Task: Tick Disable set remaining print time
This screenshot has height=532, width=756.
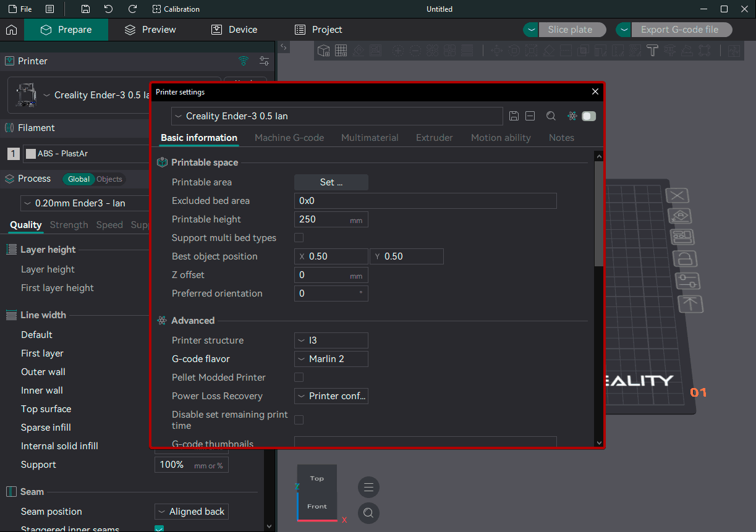Action: tap(299, 420)
